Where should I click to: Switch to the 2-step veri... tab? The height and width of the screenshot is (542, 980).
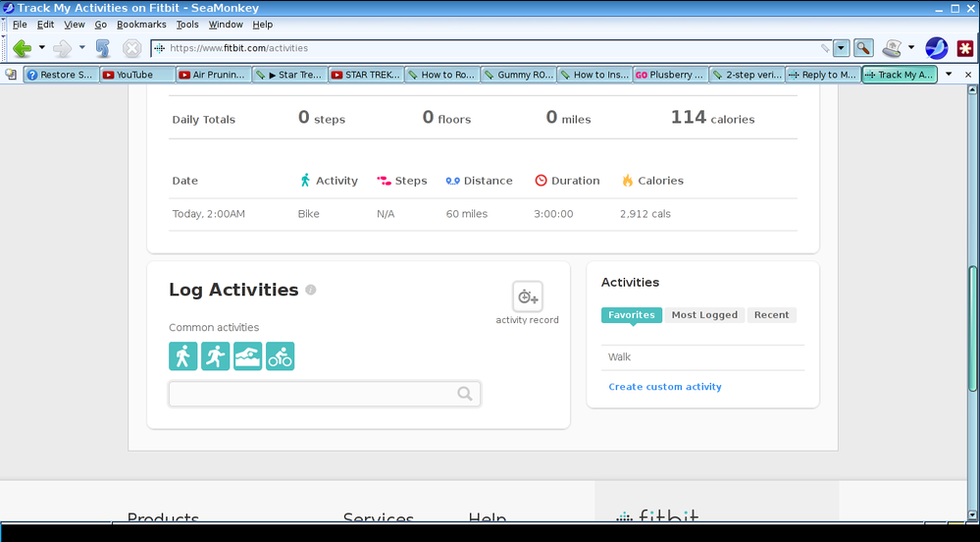(748, 75)
